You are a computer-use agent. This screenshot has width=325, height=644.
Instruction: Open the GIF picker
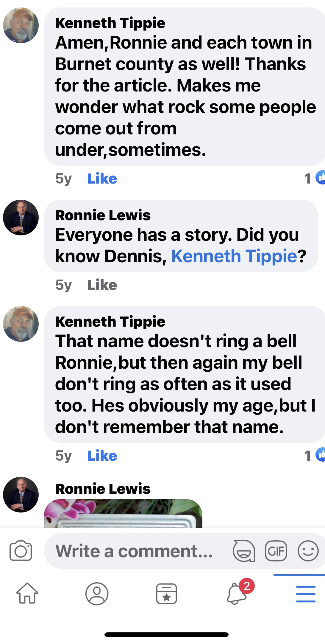tap(276, 551)
